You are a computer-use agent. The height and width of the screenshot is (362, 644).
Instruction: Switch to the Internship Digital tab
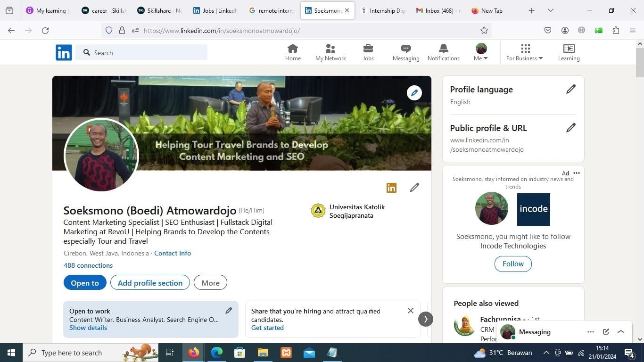tap(382, 10)
